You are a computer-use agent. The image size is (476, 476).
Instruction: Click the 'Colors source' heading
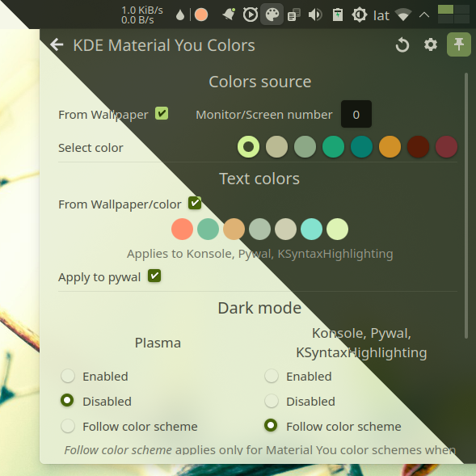pos(260,82)
